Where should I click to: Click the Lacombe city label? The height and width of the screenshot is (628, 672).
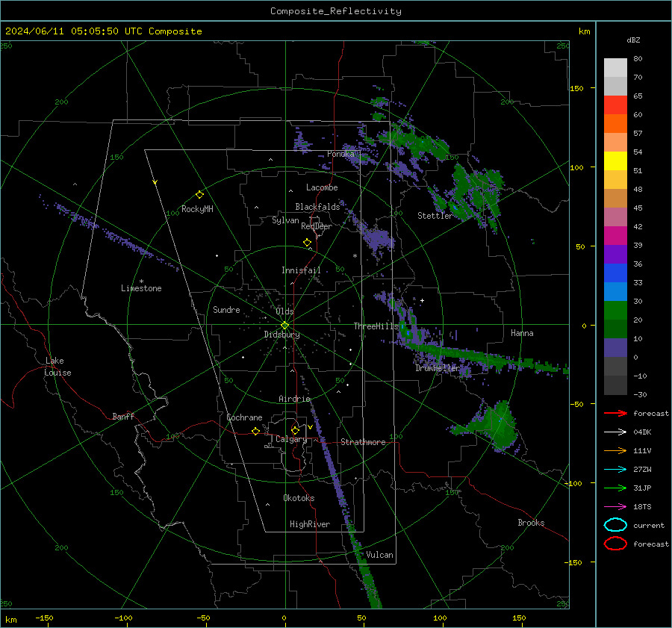(322, 187)
